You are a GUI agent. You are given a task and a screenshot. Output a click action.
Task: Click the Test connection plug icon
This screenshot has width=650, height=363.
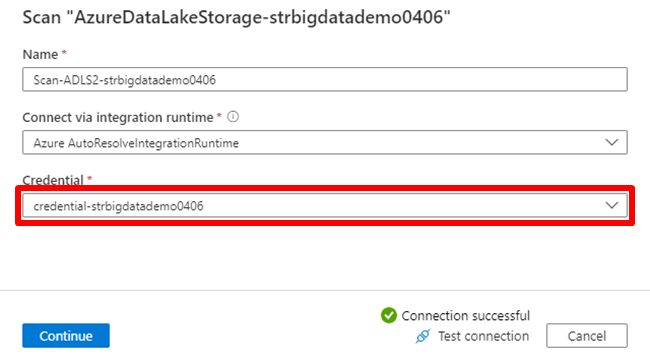(x=423, y=336)
